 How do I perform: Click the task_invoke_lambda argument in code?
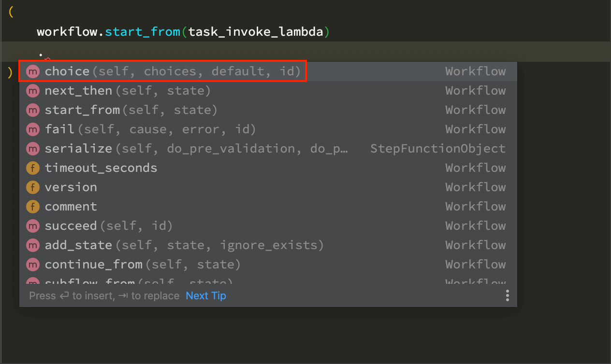point(256,32)
